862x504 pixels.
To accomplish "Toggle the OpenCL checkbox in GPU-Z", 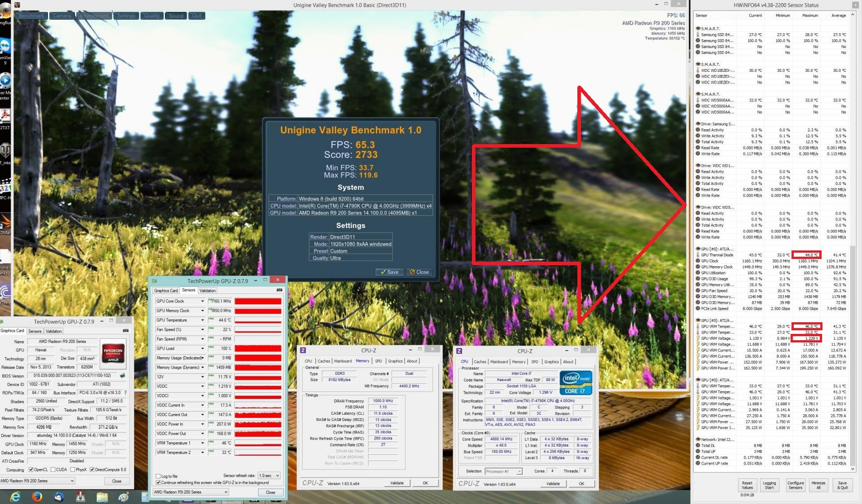I will [x=31, y=470].
